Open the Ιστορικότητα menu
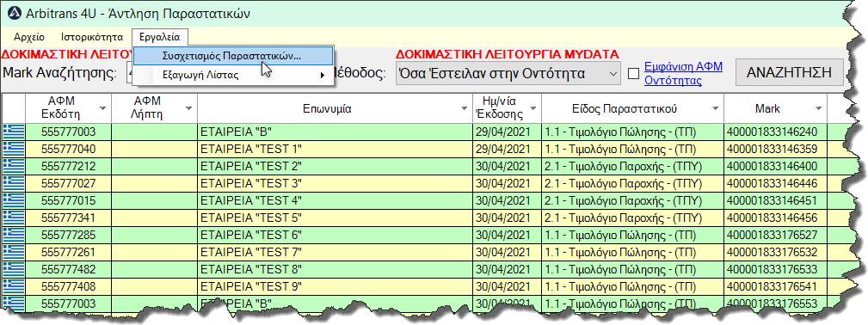 click(92, 38)
